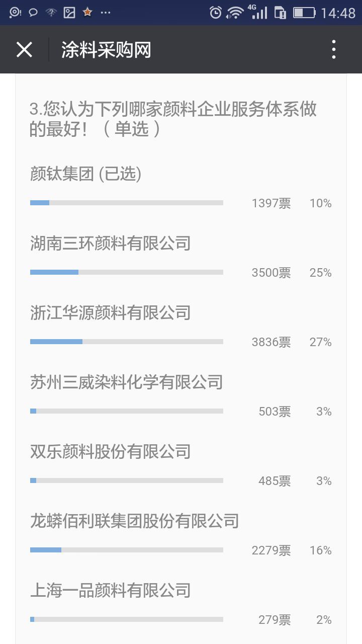
Task: Choose 浙江华源颜料有限公司 option
Action: coord(110,313)
